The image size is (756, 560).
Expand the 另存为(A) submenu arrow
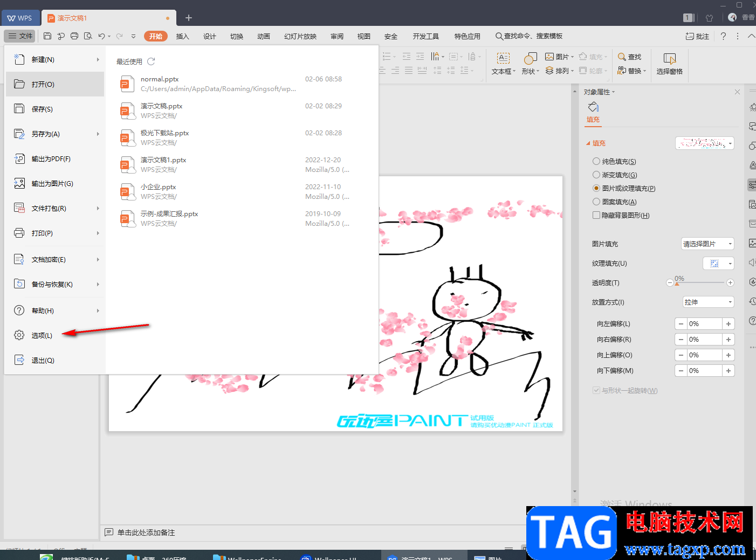point(98,134)
